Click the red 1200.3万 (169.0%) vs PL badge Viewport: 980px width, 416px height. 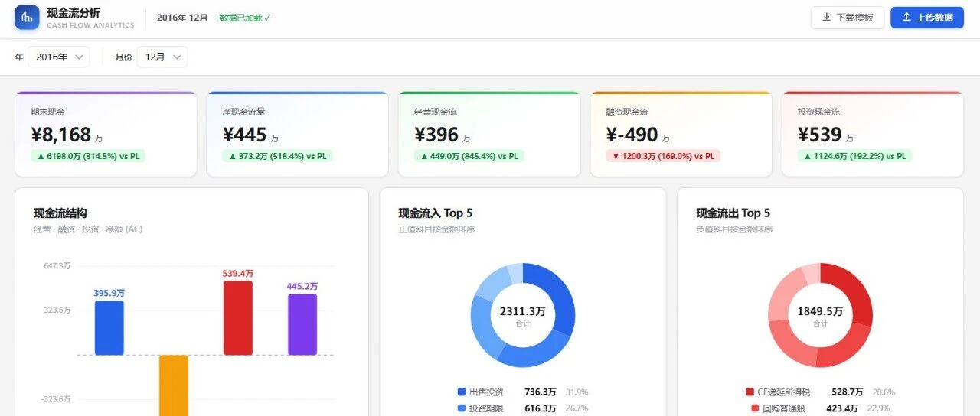(x=663, y=156)
